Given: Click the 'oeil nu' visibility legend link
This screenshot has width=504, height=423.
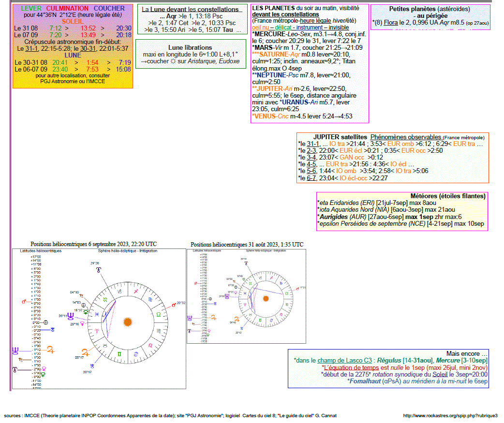Looking at the screenshot, I should point(260,28).
